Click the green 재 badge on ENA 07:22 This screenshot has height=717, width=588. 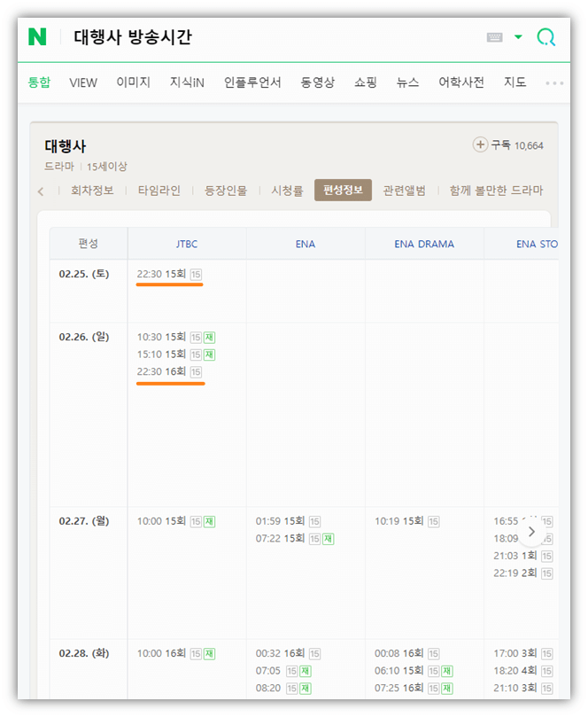(328, 539)
